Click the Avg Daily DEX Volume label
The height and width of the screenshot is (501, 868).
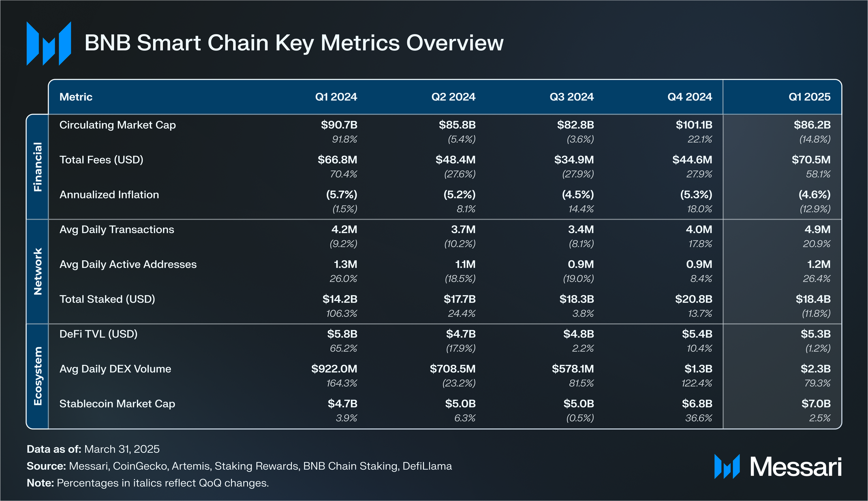115,369
